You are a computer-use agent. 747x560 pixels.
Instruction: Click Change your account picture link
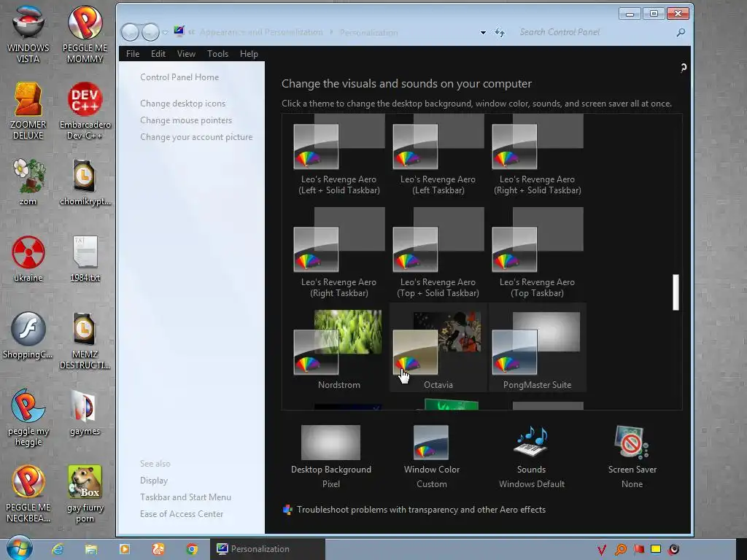click(x=196, y=136)
